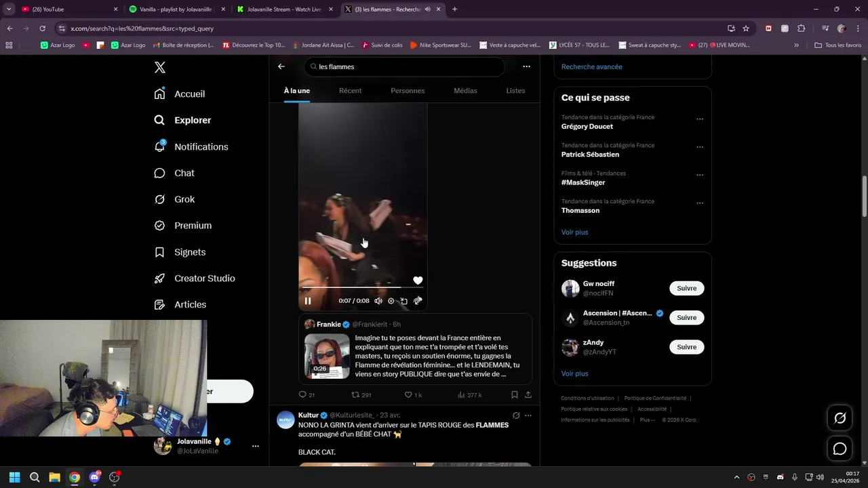Open video settings gear icon

click(x=391, y=301)
